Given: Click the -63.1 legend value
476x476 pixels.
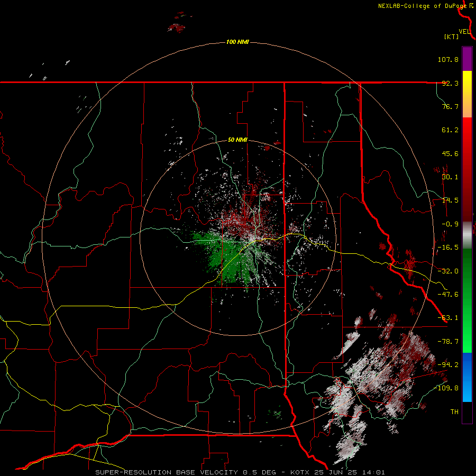Looking at the screenshot, I should [x=448, y=318].
